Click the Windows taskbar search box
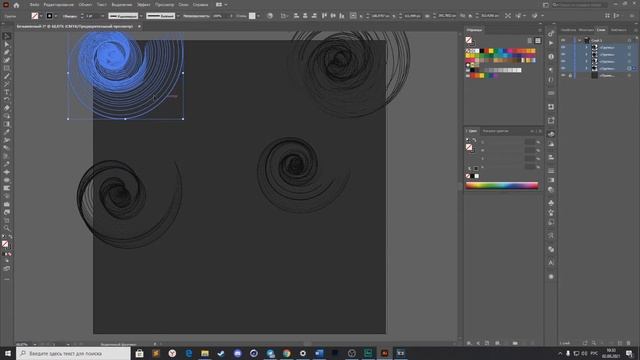 (73, 353)
